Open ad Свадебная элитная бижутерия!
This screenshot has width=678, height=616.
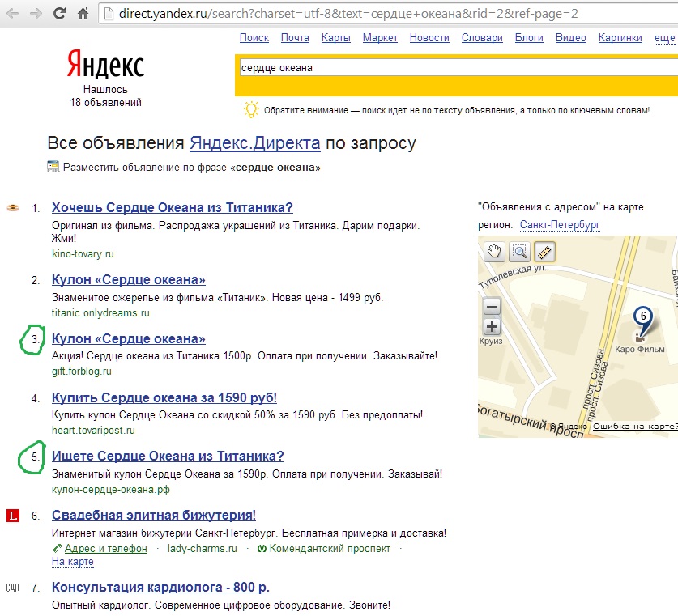tap(153, 516)
